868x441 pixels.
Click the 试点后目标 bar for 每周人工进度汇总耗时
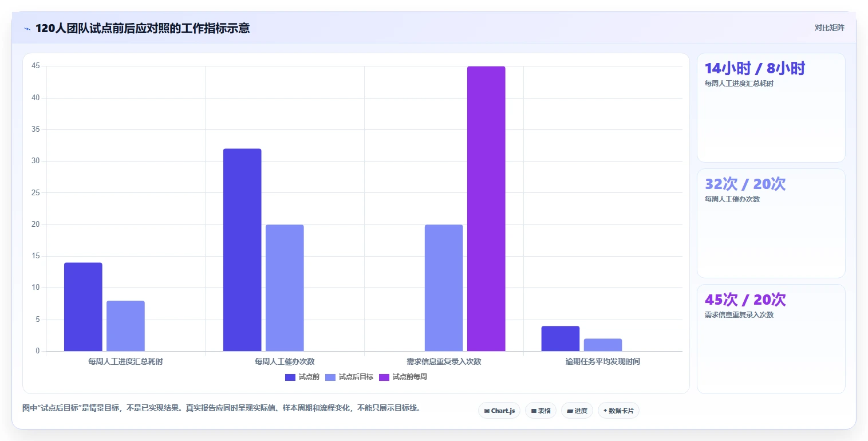[125, 326]
